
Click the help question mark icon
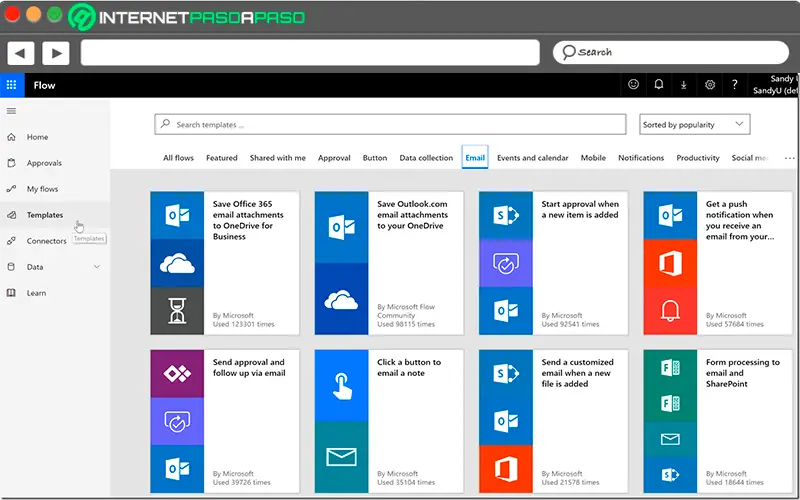tap(734, 85)
